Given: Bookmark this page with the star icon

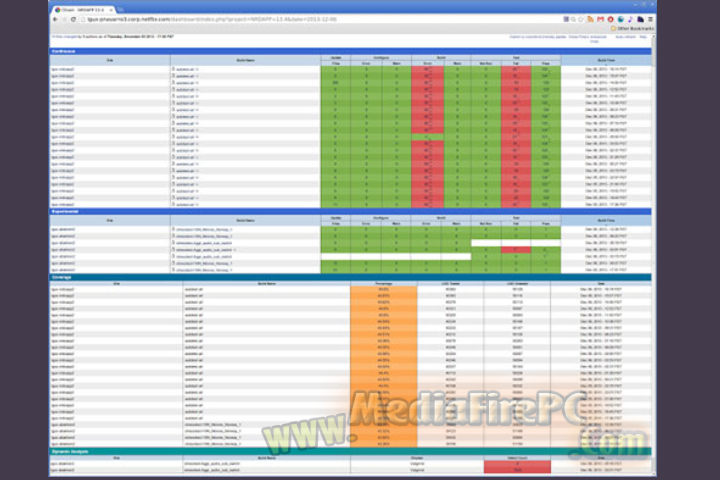Looking at the screenshot, I should 581,19.
